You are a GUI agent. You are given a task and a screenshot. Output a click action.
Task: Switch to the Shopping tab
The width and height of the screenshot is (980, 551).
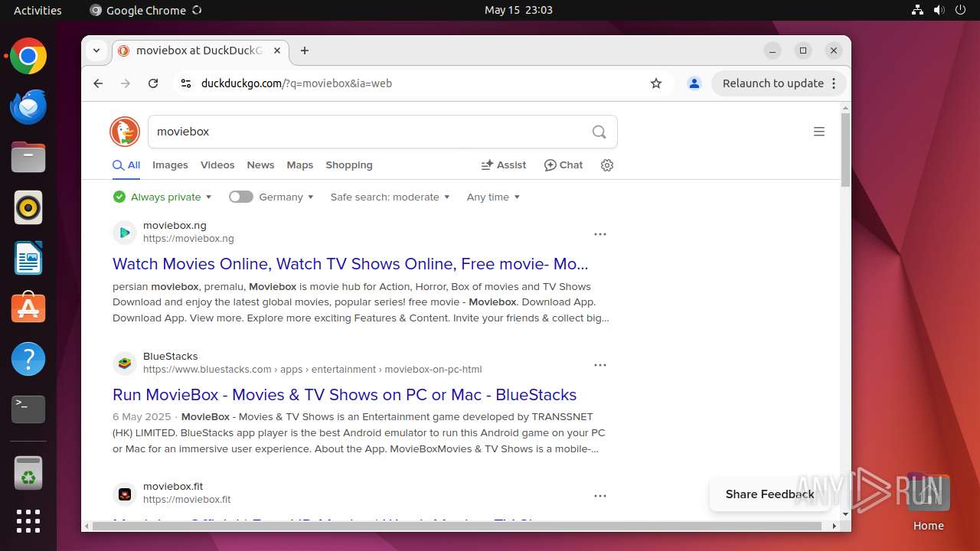coord(349,165)
